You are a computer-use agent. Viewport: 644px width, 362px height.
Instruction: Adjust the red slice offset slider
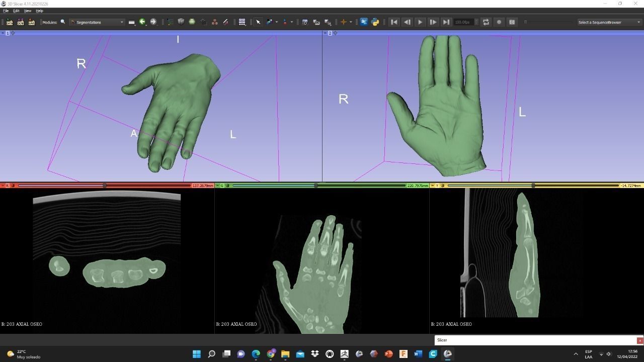click(x=105, y=186)
